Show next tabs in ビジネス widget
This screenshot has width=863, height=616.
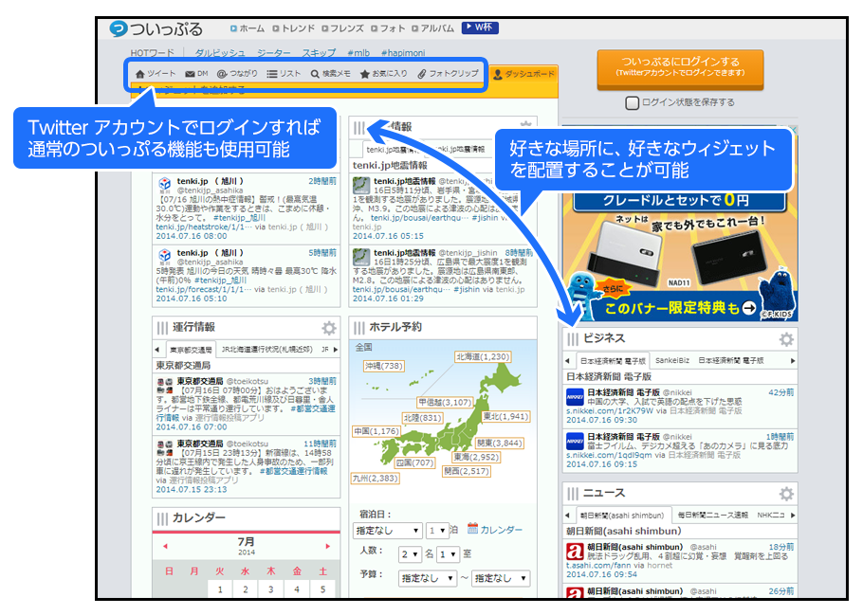[793, 361]
